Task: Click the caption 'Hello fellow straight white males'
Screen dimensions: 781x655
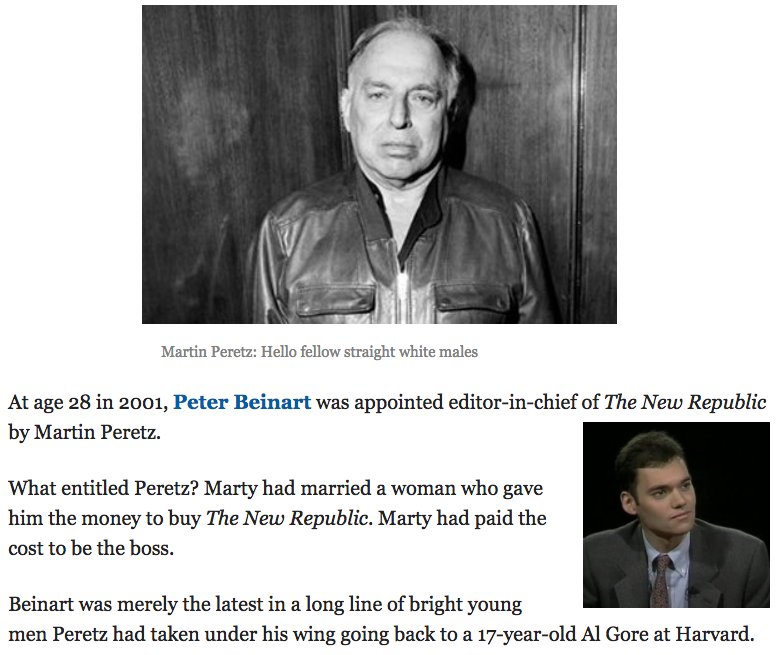Action: click(x=369, y=352)
